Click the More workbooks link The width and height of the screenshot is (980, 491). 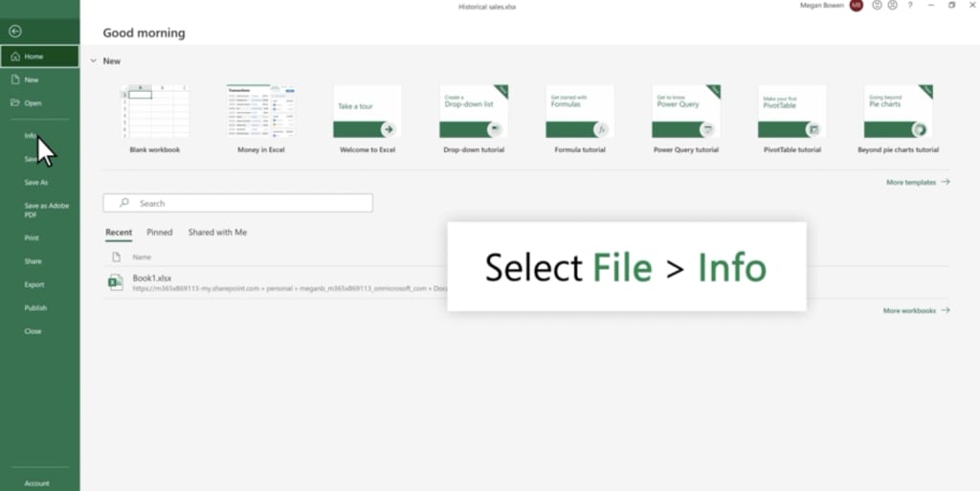[x=916, y=310]
